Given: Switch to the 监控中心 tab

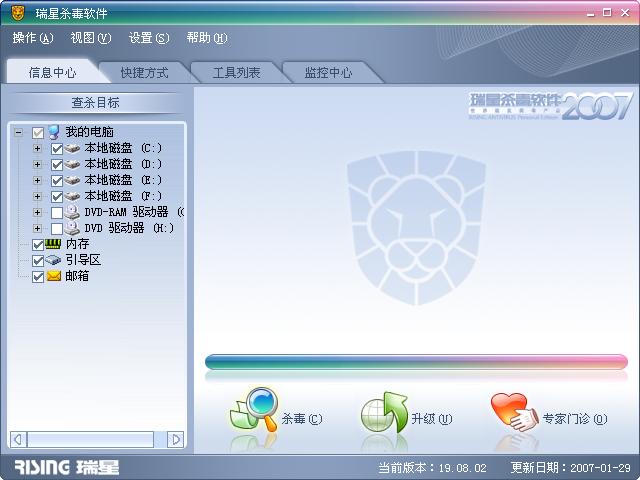Looking at the screenshot, I should [328, 73].
